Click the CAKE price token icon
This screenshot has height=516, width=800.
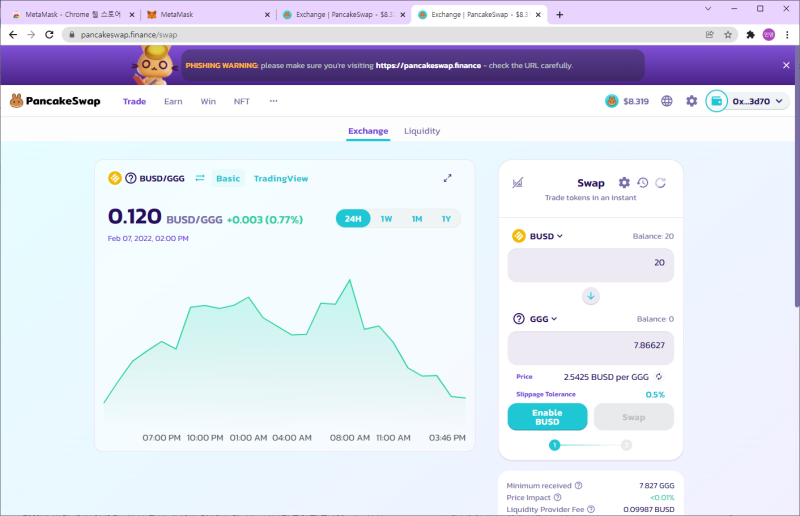[611, 101]
